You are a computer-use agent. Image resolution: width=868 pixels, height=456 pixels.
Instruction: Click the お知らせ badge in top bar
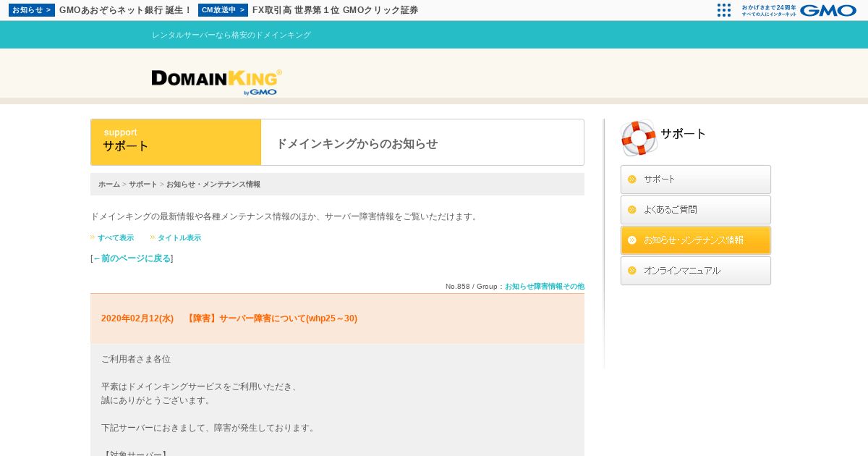tap(32, 10)
